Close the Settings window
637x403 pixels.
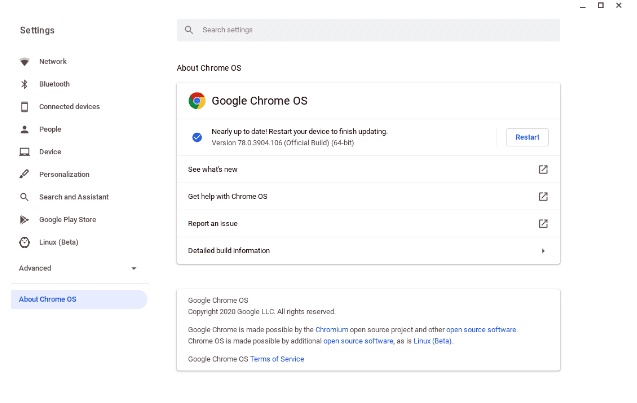coord(619,5)
